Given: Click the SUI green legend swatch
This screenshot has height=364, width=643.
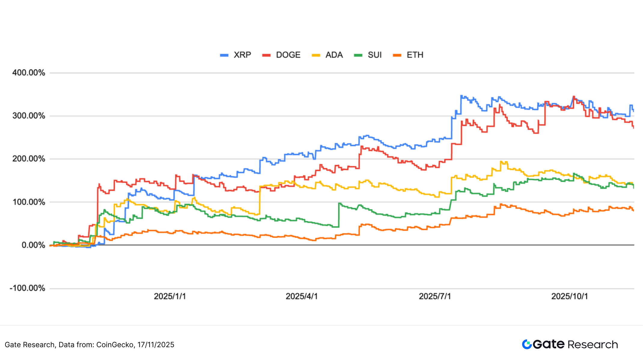Looking at the screenshot, I should pyautogui.click(x=358, y=55).
